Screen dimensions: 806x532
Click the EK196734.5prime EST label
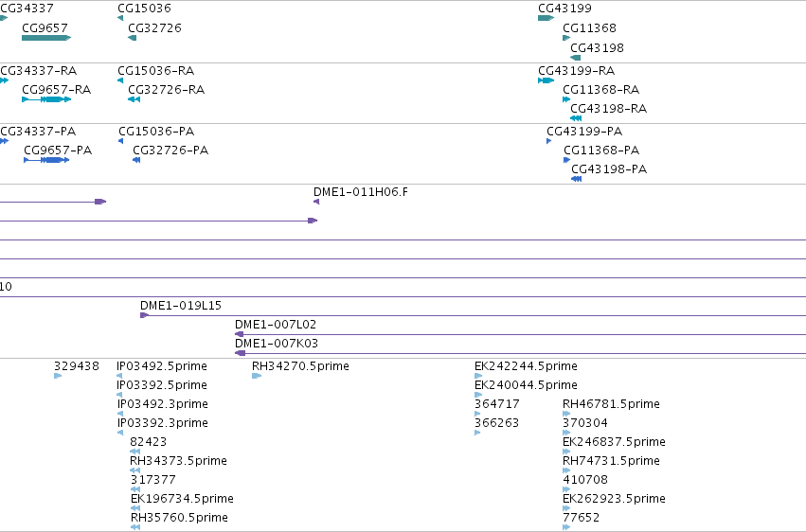(x=182, y=499)
